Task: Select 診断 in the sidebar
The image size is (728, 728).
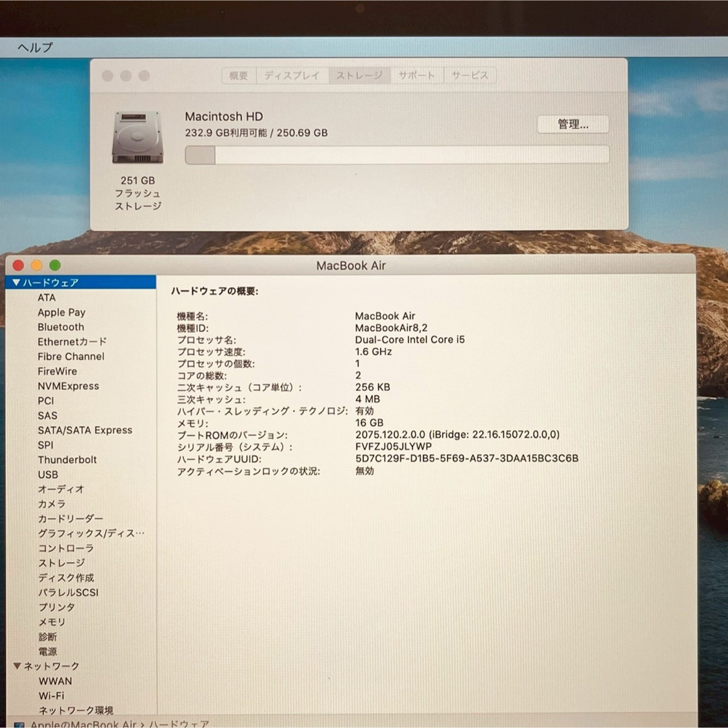Action: click(x=47, y=637)
